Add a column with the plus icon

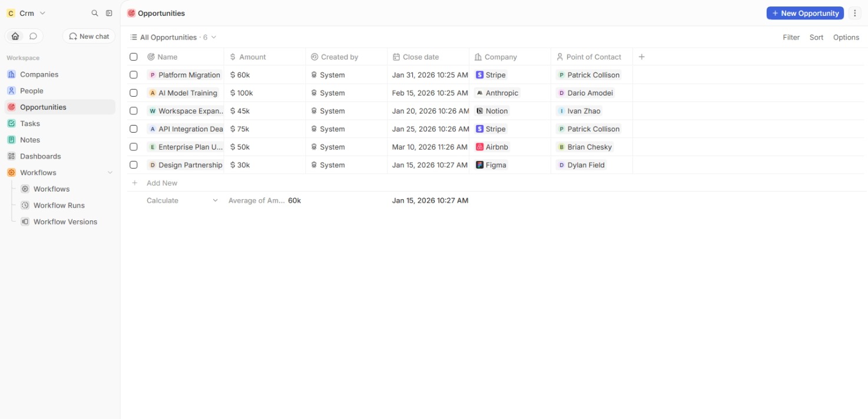pyautogui.click(x=642, y=57)
